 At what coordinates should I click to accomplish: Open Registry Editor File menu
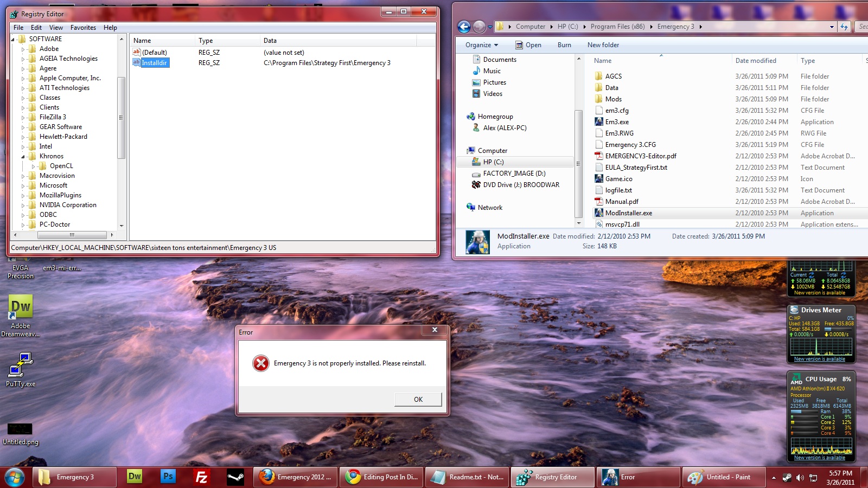(18, 28)
